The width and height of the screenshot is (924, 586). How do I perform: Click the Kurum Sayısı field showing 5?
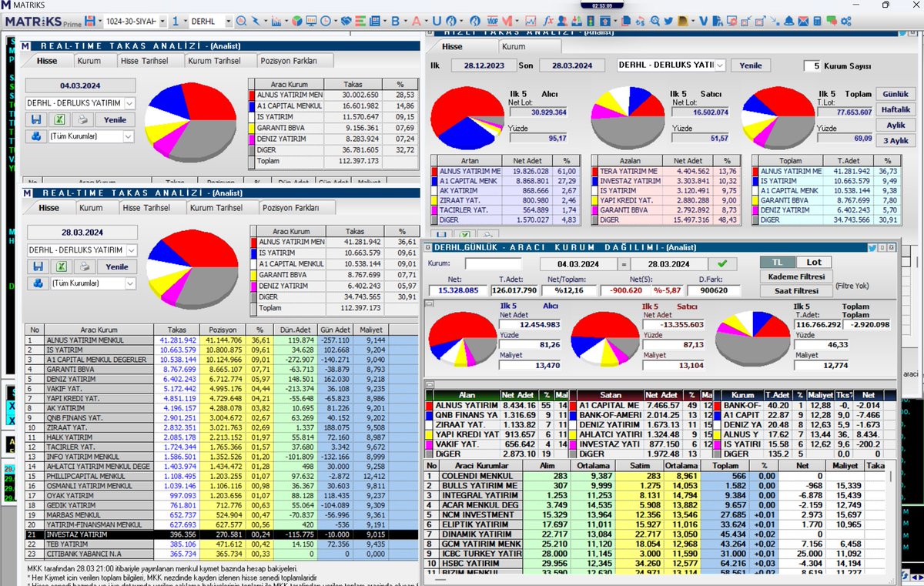(812, 66)
